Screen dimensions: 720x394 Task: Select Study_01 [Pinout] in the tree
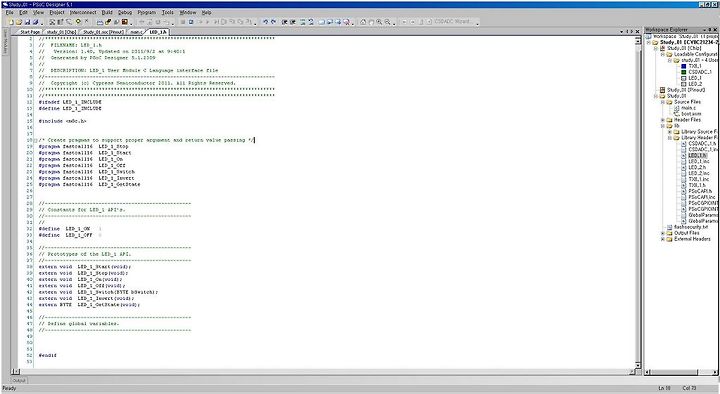686,90
